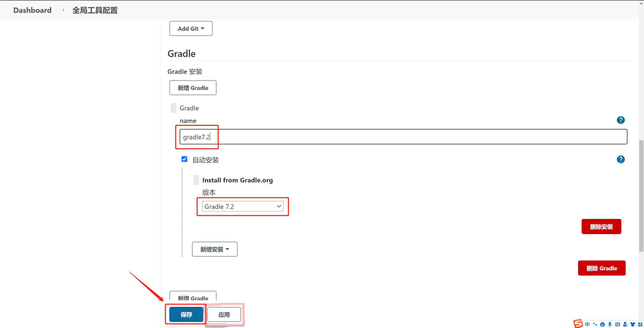This screenshot has width=644, height=328.
Task: Click the 全局工具配置 breadcrumb item
Action: 95,10
